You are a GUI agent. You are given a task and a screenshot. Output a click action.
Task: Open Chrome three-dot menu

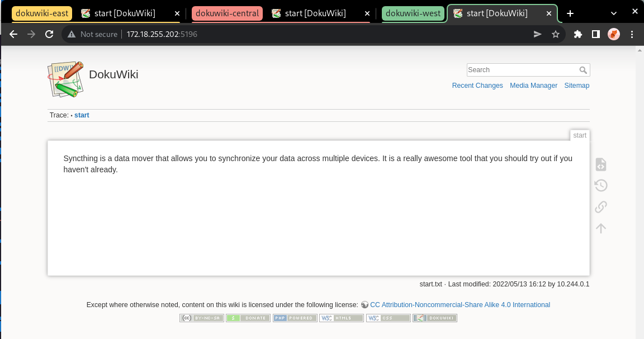[x=632, y=34]
